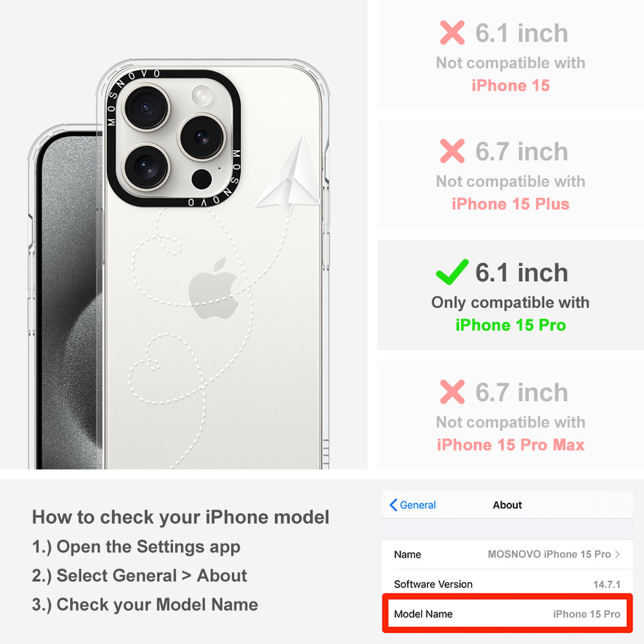Open the Name row chevron arrow
This screenshot has height=644, width=644.
[x=618, y=554]
